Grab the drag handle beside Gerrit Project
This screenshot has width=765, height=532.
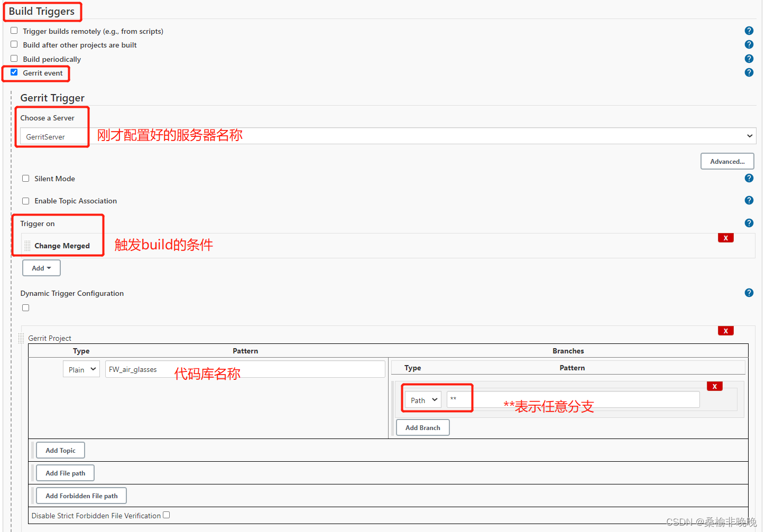pyautogui.click(x=21, y=338)
